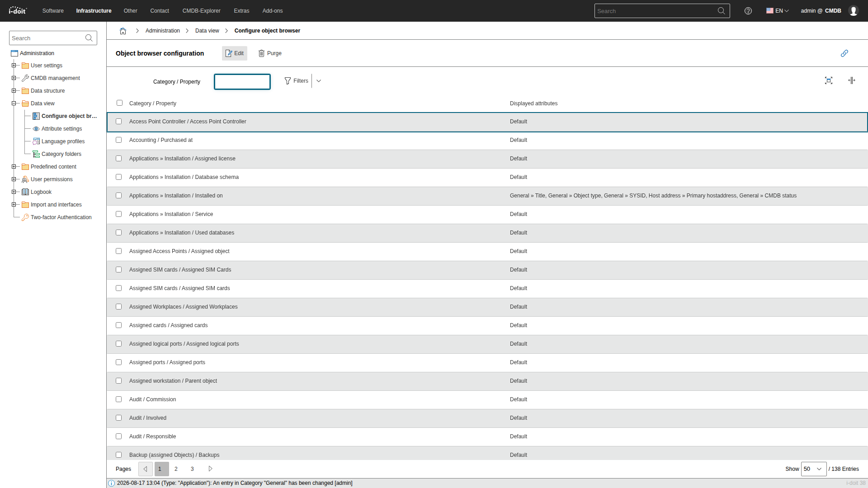The image size is (868, 488).
Task: Click the fullscreen table view icon
Action: coord(829,80)
